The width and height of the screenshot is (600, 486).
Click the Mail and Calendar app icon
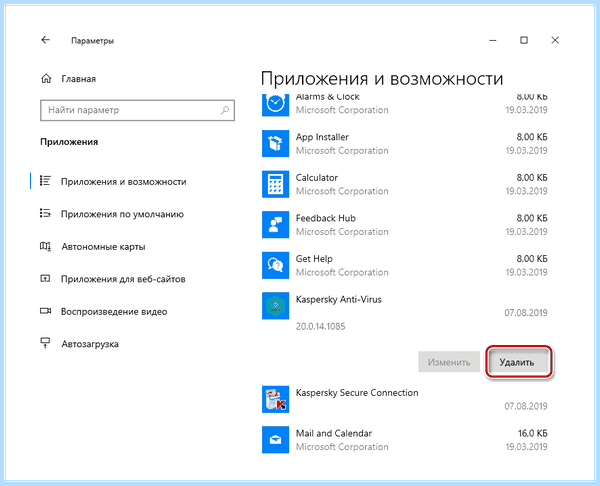click(276, 440)
